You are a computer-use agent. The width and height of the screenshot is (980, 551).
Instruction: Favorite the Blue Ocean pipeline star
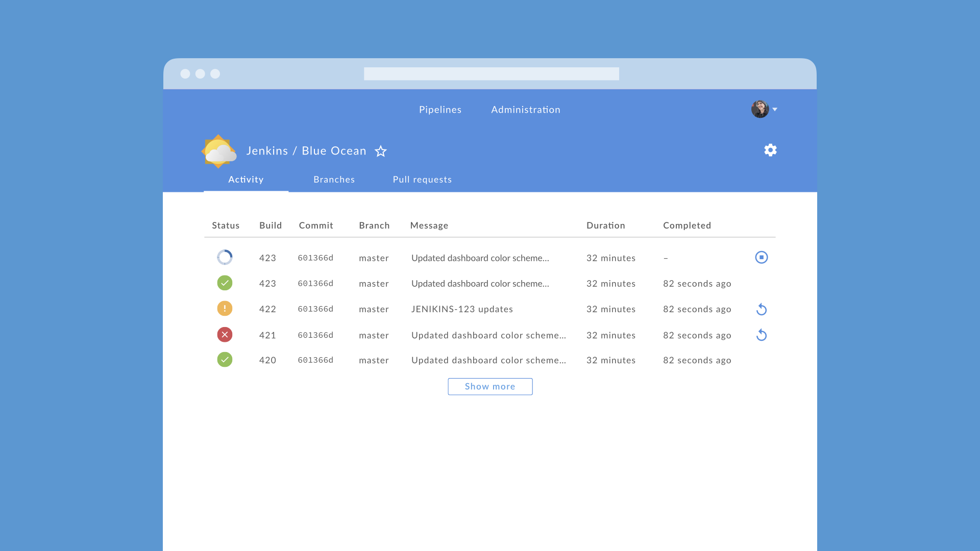pos(381,151)
